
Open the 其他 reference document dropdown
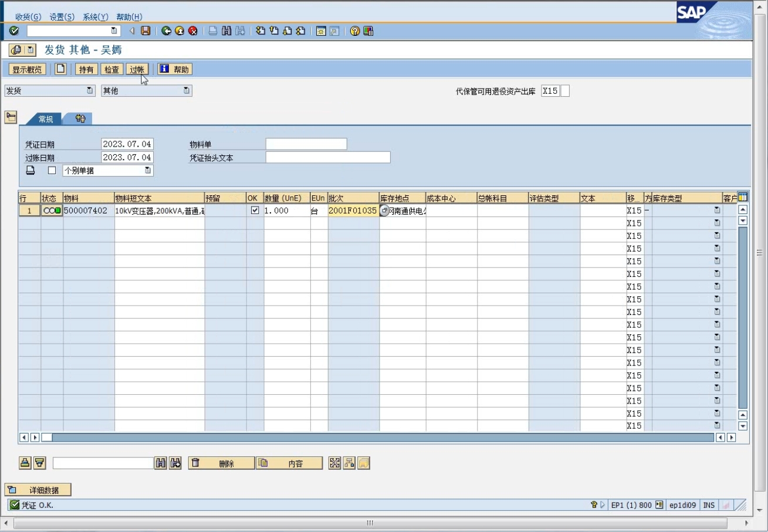[x=146, y=91]
